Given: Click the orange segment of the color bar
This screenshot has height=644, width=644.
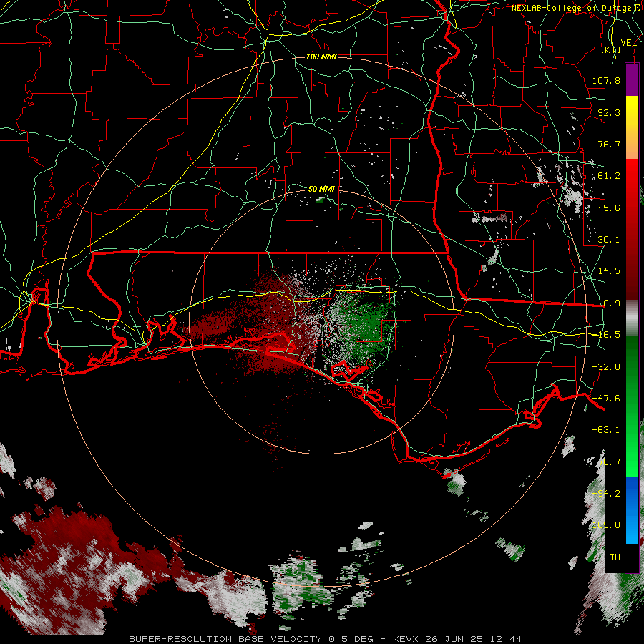Looking at the screenshot, I should click(632, 142).
